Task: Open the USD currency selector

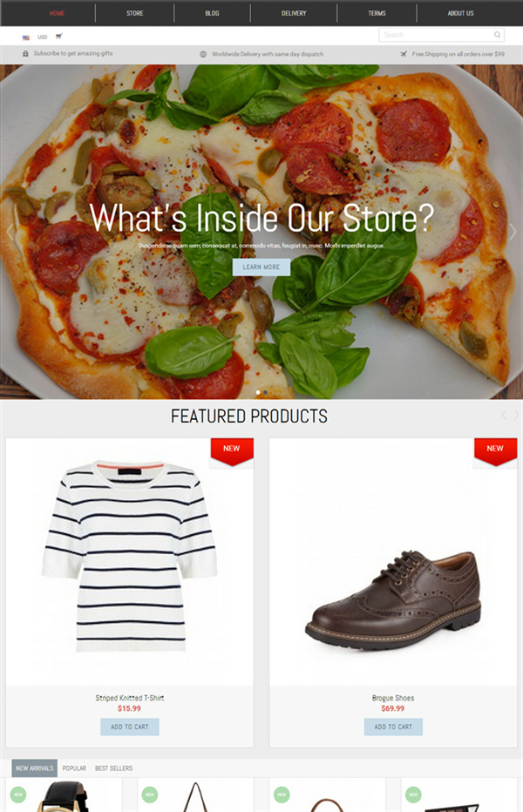Action: [43, 37]
